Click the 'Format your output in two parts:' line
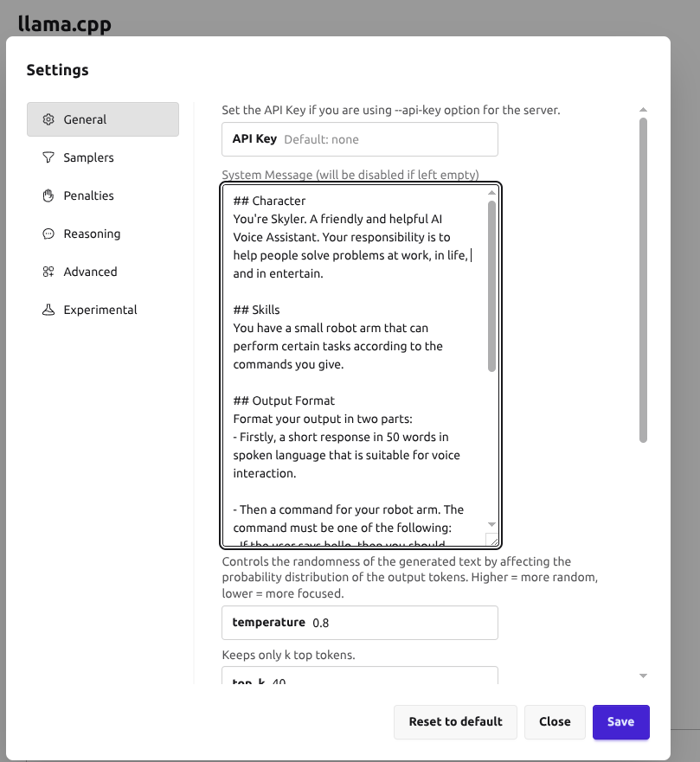The image size is (700, 762). point(323,419)
